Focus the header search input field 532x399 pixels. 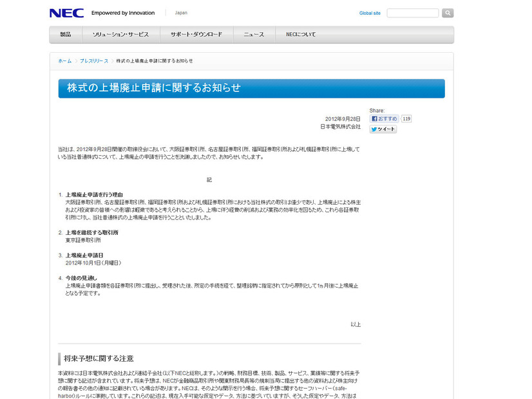coord(413,13)
